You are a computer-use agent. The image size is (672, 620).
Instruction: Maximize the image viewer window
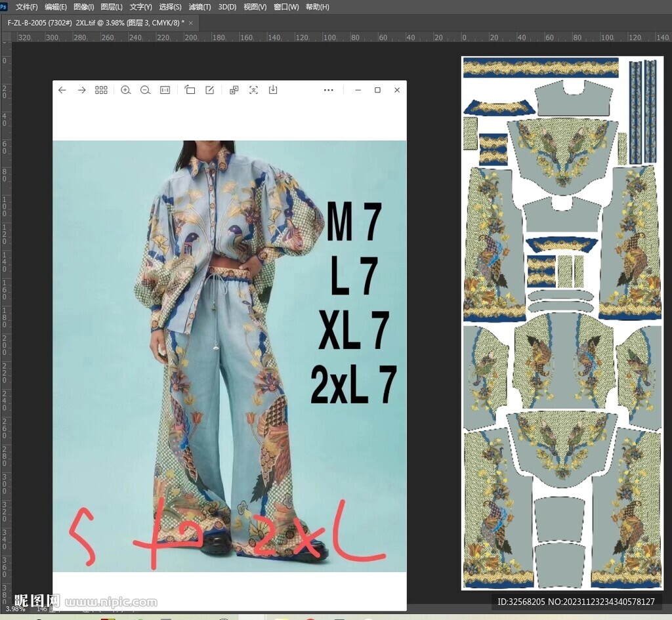pos(377,90)
